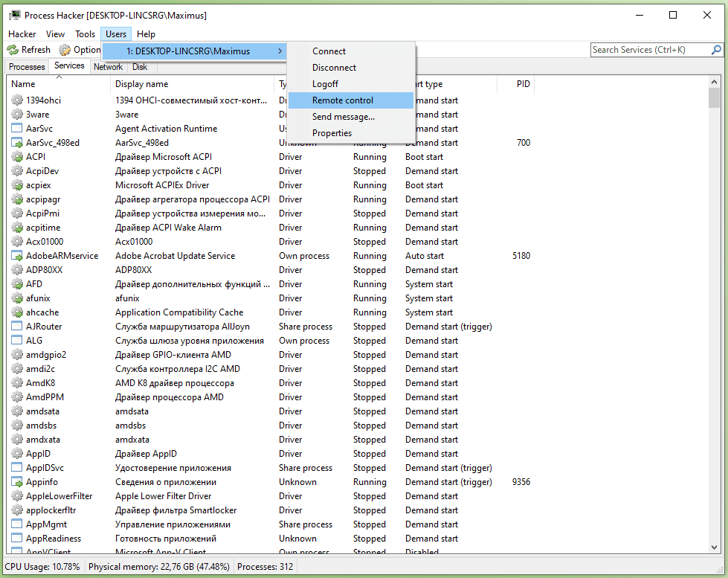Sort by the PID column header

(x=515, y=84)
